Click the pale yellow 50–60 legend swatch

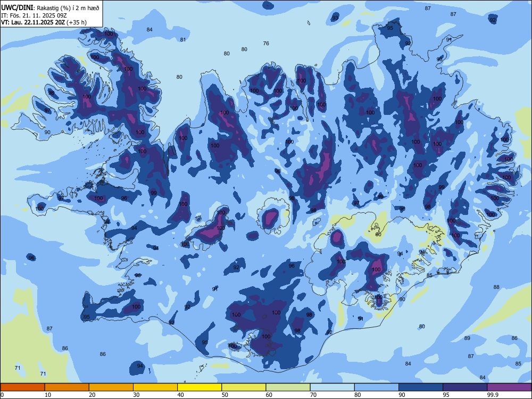click(x=244, y=387)
